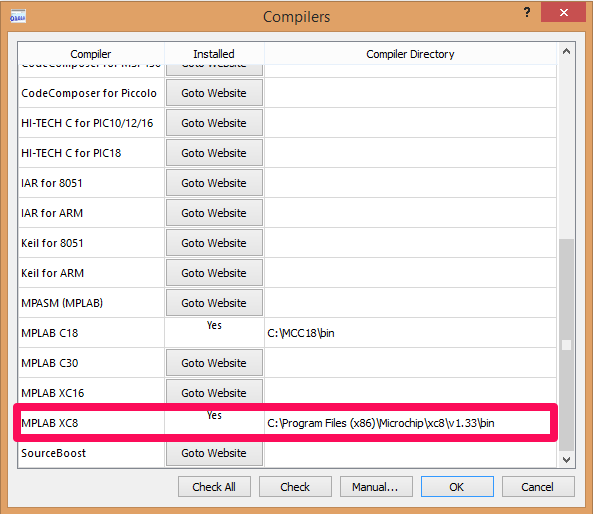Open website for MPLAB XC16
Screen dimensions: 593x514
pos(214,392)
